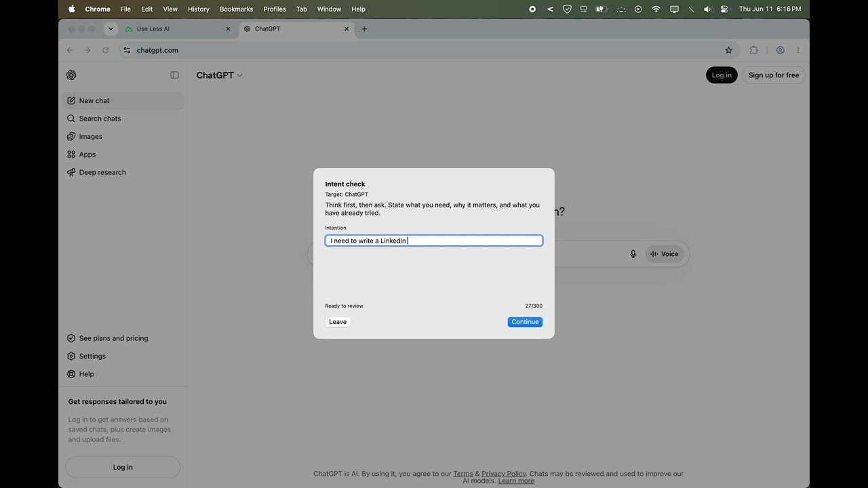Click the battery status icon
This screenshot has width=868, height=488.
point(601,9)
